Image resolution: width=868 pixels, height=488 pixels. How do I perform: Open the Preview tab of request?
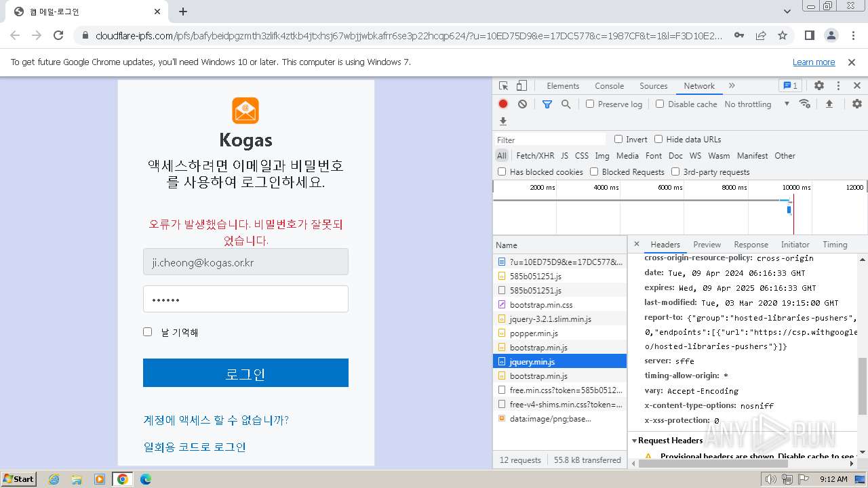[x=707, y=245]
